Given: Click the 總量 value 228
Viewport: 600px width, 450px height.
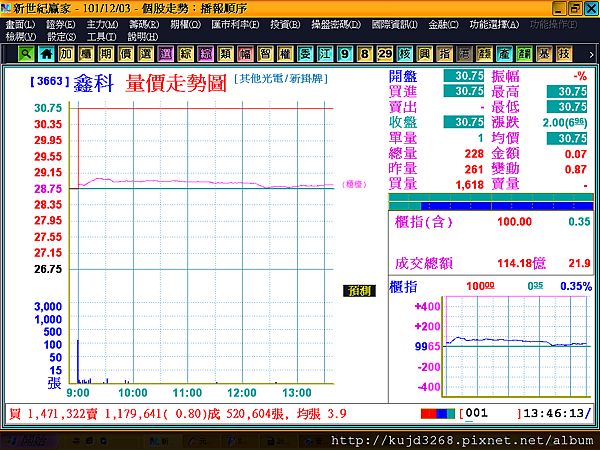Looking at the screenshot, I should [x=474, y=154].
